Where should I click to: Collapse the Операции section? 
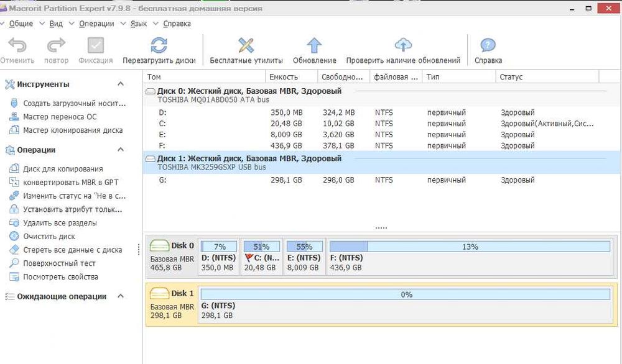click(x=121, y=150)
